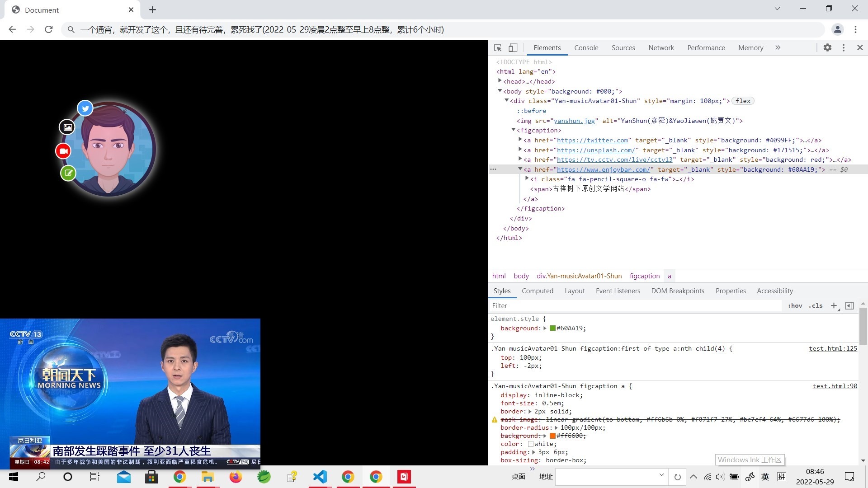Open DevTools settings gear
Viewport: 868px width, 488px height.
pyautogui.click(x=827, y=47)
